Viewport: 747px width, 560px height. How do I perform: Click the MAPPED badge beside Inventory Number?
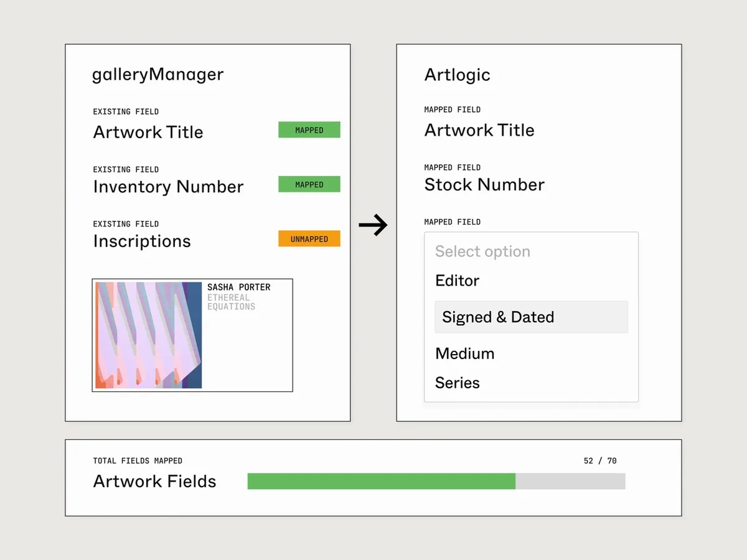(309, 184)
